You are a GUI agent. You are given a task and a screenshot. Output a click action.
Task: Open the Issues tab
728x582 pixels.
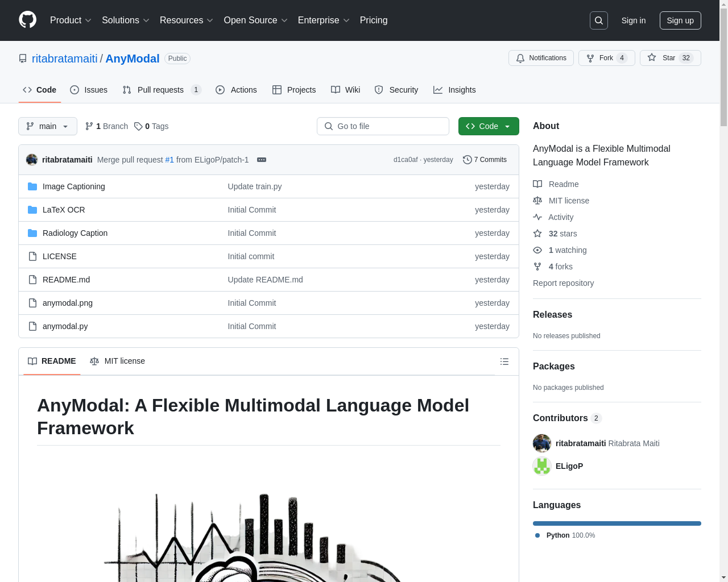(89, 90)
